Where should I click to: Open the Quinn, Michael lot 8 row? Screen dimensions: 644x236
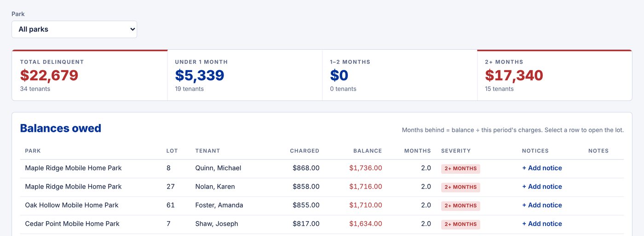point(322,169)
